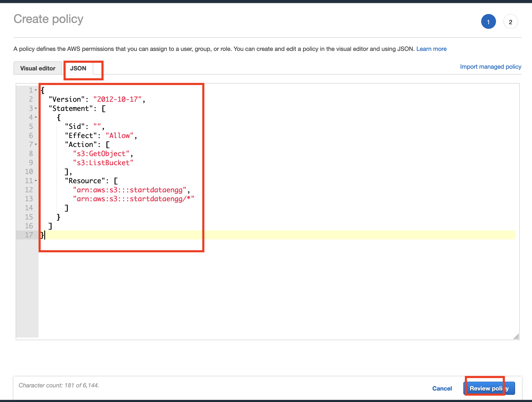532x402 pixels.
Task: Click the "Statement" key text
Action: tap(71, 109)
